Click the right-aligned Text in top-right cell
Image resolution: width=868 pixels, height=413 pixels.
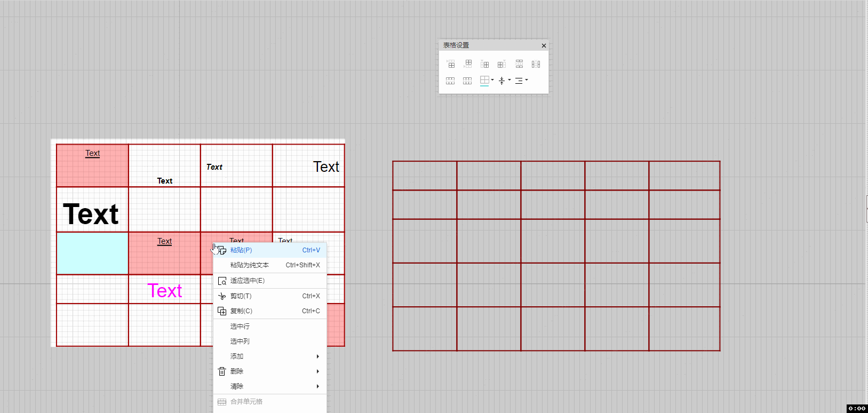pos(326,167)
